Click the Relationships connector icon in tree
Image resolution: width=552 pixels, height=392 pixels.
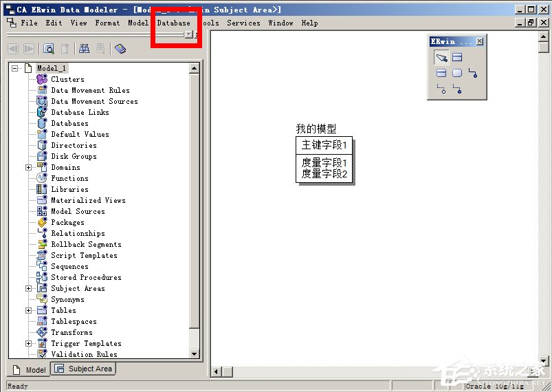[x=42, y=233]
